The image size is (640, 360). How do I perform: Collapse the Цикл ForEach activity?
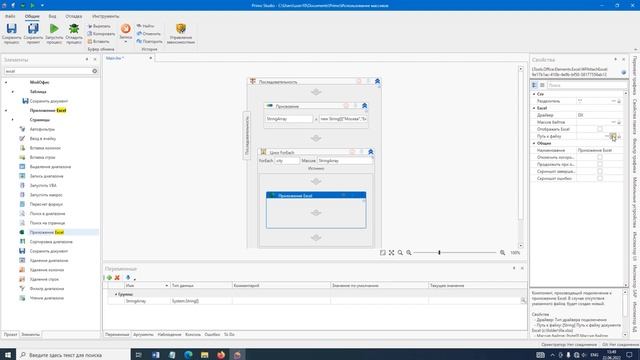371,152
